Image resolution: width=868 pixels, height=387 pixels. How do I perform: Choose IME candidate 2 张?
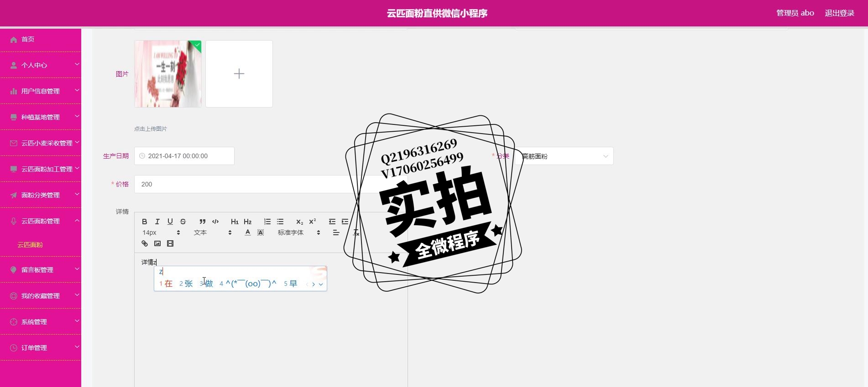tap(186, 284)
